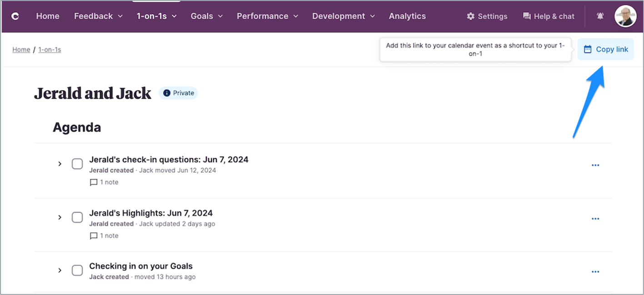644x295 pixels.
Task: Mark Checking in on your Goals complete
Action: pyautogui.click(x=77, y=270)
